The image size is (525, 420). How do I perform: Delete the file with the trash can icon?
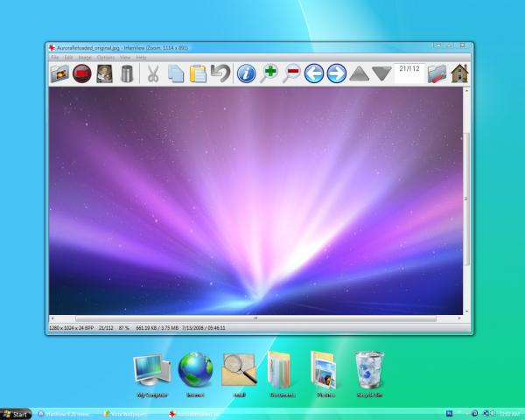coord(127,74)
